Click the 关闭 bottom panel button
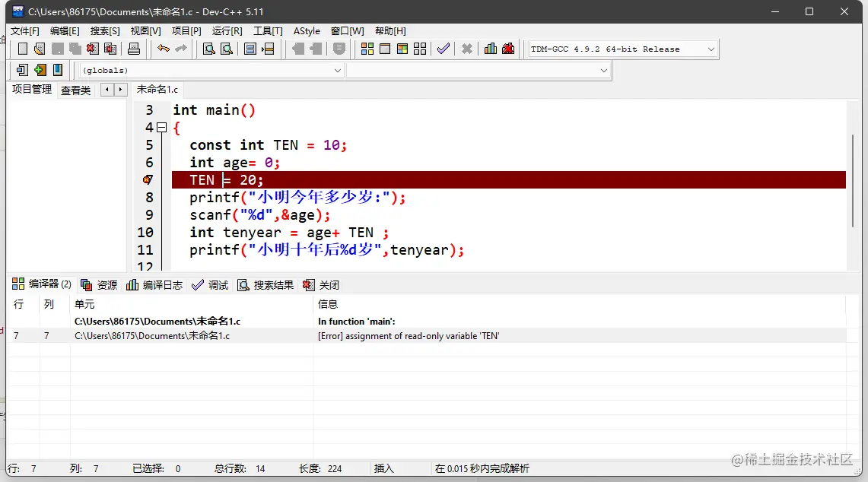Viewport: 868px width, 482px height. tap(321, 284)
